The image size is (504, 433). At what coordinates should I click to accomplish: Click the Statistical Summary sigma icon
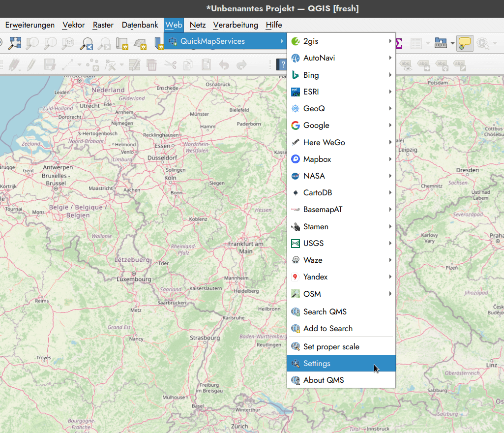(x=399, y=43)
